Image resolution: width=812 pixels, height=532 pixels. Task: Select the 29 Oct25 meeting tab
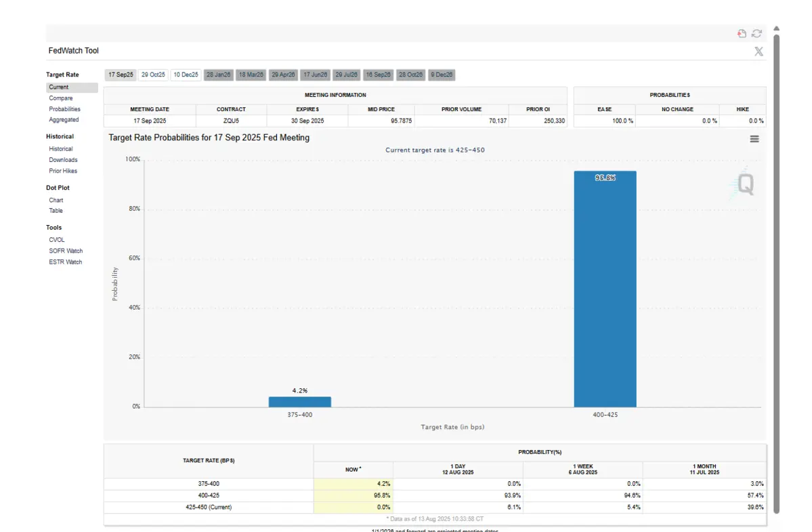pyautogui.click(x=153, y=75)
